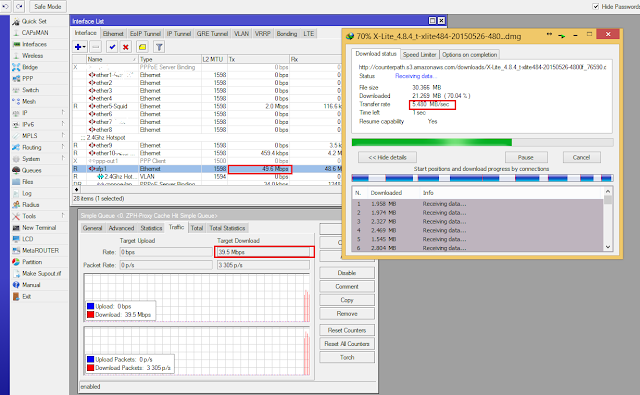This screenshot has height=395, width=640.
Task: Open the Speed Limiter tab
Action: pos(419,54)
